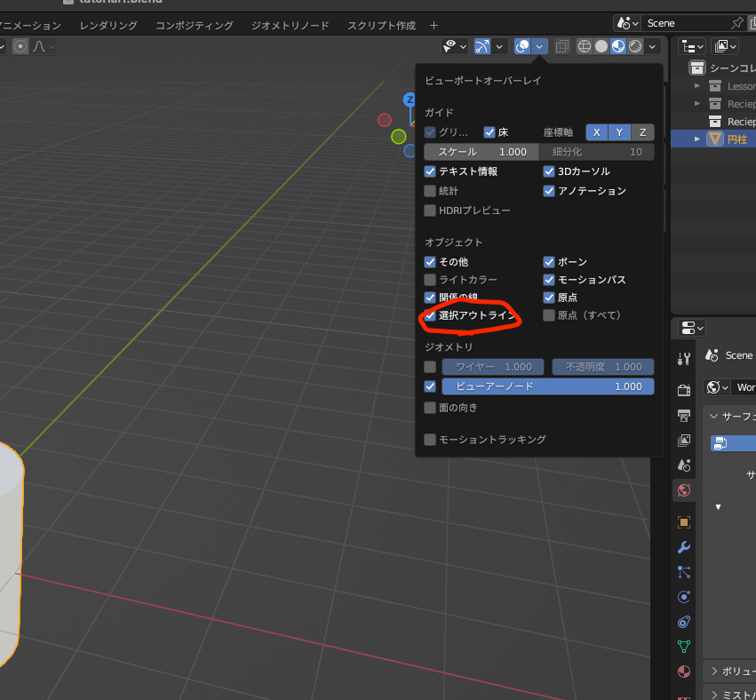Enable モーショントラッキング checkbox
This screenshot has height=700, width=756.
(x=430, y=440)
